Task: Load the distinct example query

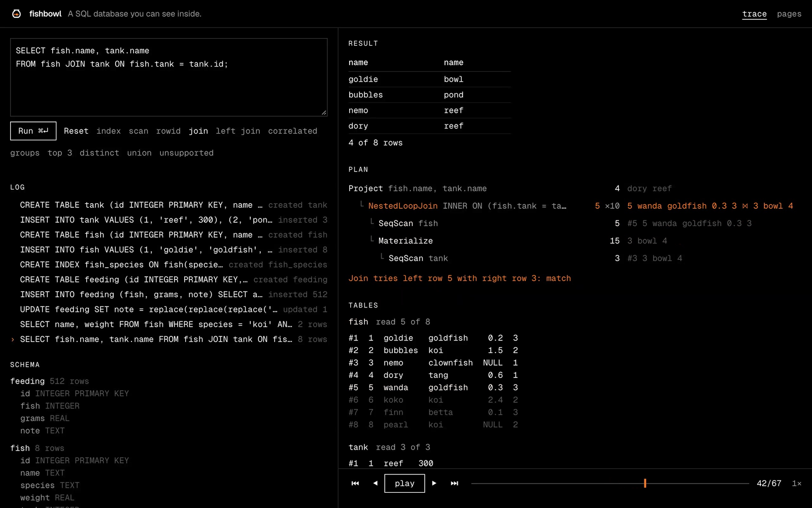Action: coord(99,153)
